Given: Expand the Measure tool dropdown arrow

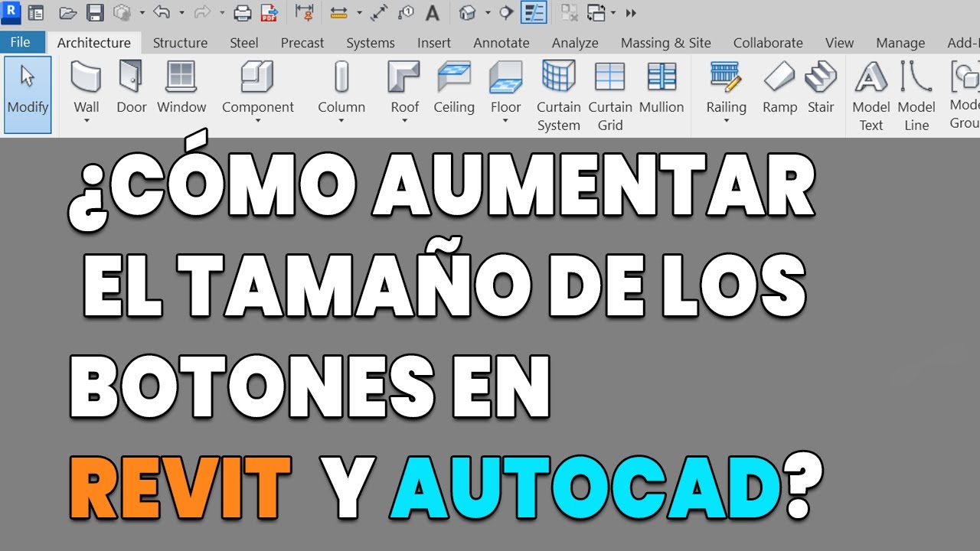Looking at the screenshot, I should (x=358, y=13).
